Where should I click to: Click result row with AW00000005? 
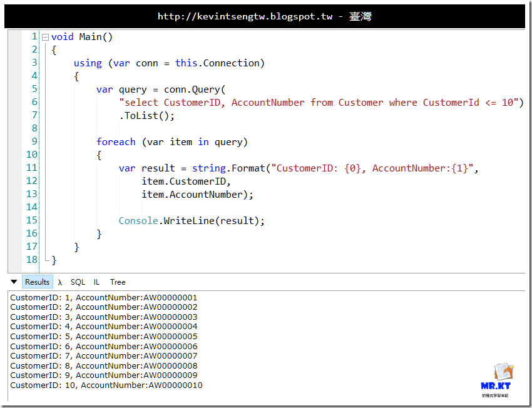point(103,337)
